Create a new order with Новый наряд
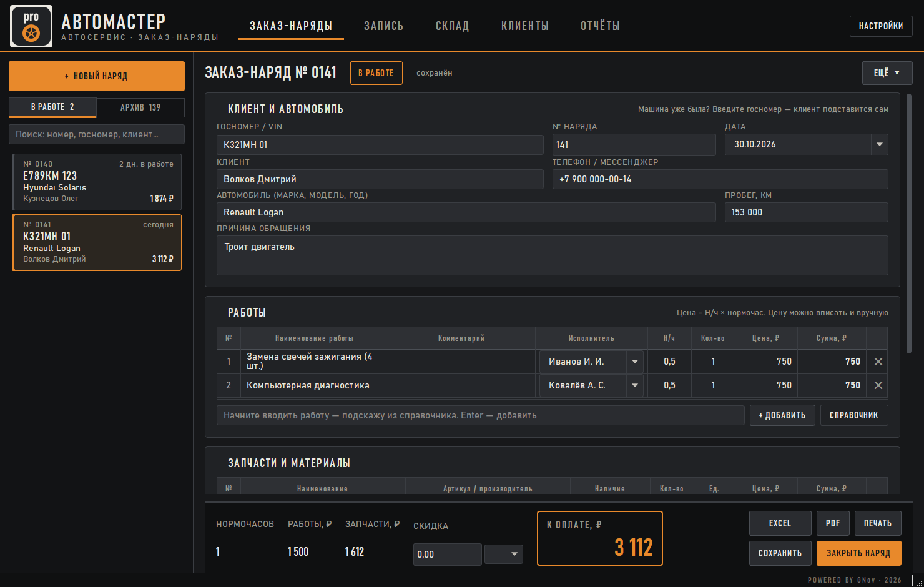Image resolution: width=924 pixels, height=587 pixels. pyautogui.click(x=97, y=76)
